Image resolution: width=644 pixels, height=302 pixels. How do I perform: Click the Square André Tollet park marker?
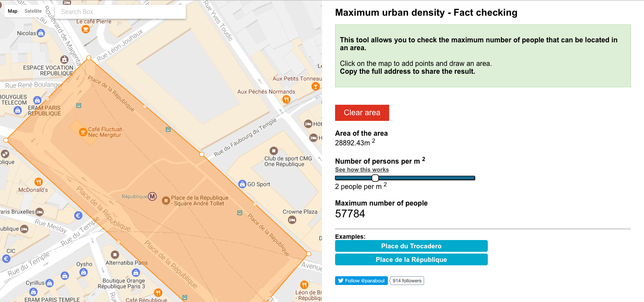(x=165, y=200)
